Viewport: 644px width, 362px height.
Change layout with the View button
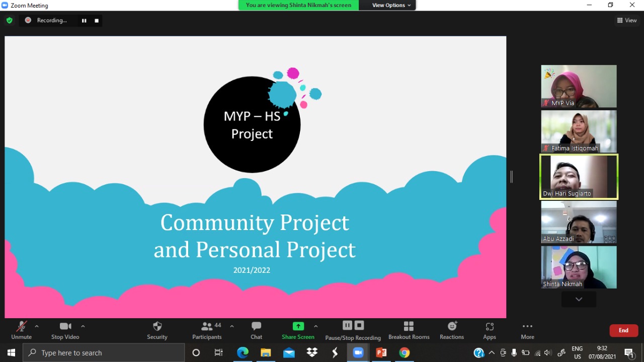pos(627,21)
